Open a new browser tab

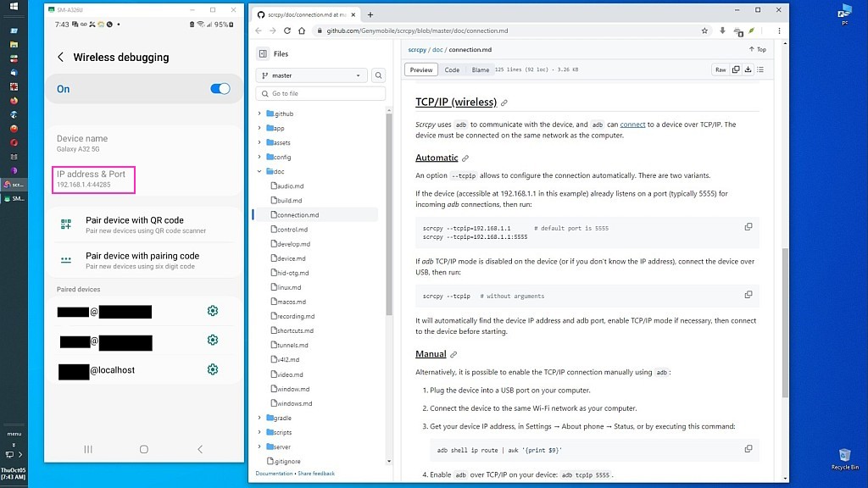(x=370, y=15)
